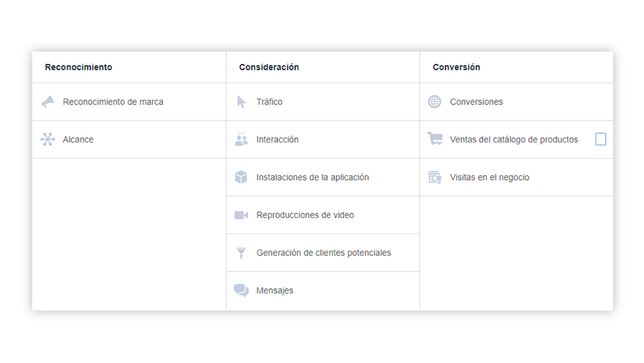Select Generación de clientes potenciales

click(324, 253)
